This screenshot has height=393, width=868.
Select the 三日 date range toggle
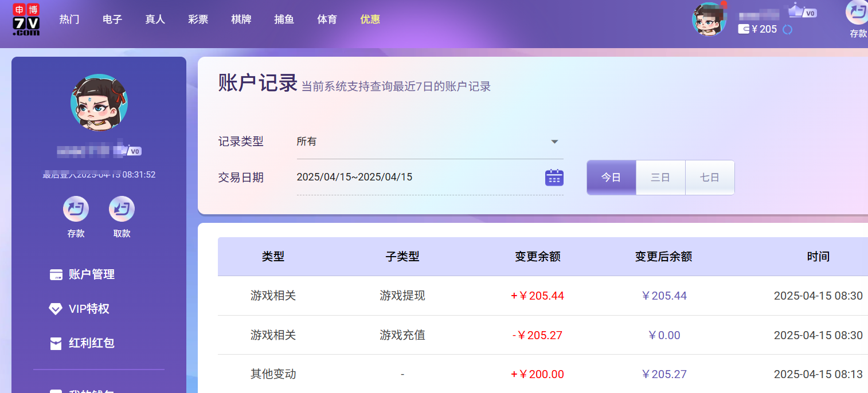pyautogui.click(x=660, y=178)
